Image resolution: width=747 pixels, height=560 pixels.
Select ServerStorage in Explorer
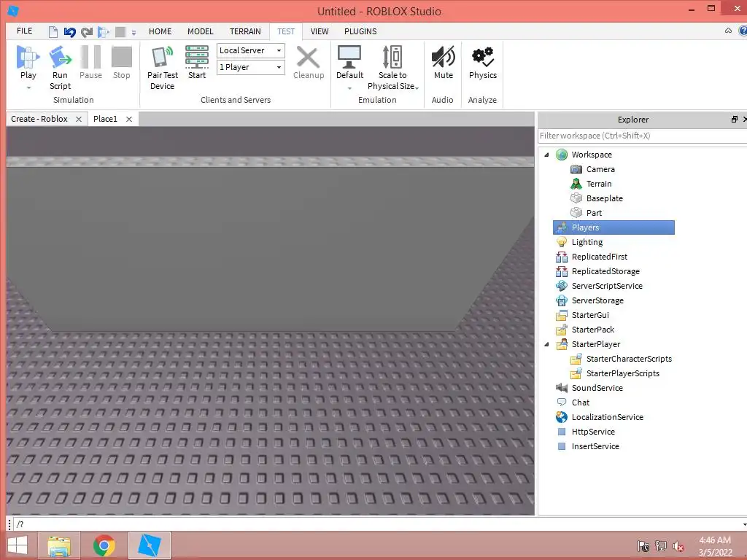[x=597, y=300]
